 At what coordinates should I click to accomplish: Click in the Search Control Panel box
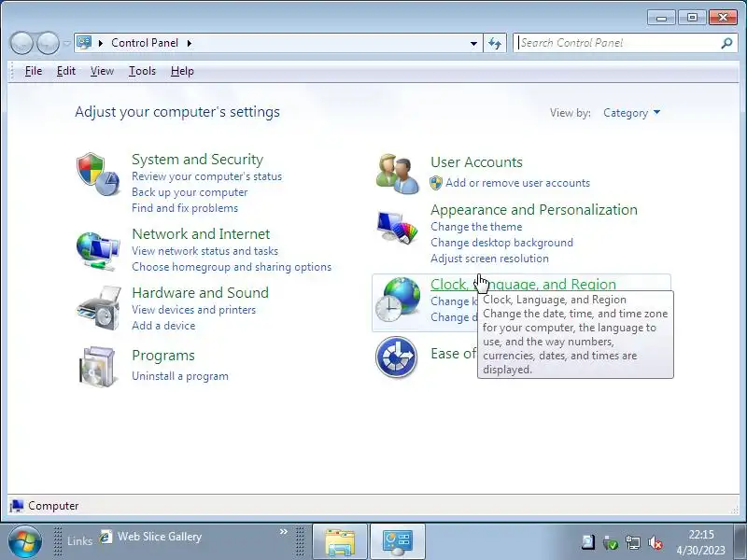click(617, 43)
